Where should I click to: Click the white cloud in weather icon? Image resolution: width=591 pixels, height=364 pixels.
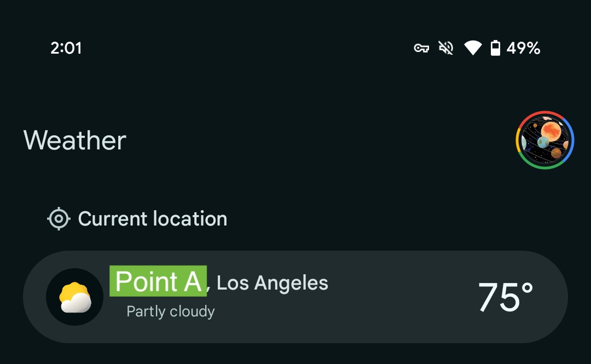tap(77, 303)
